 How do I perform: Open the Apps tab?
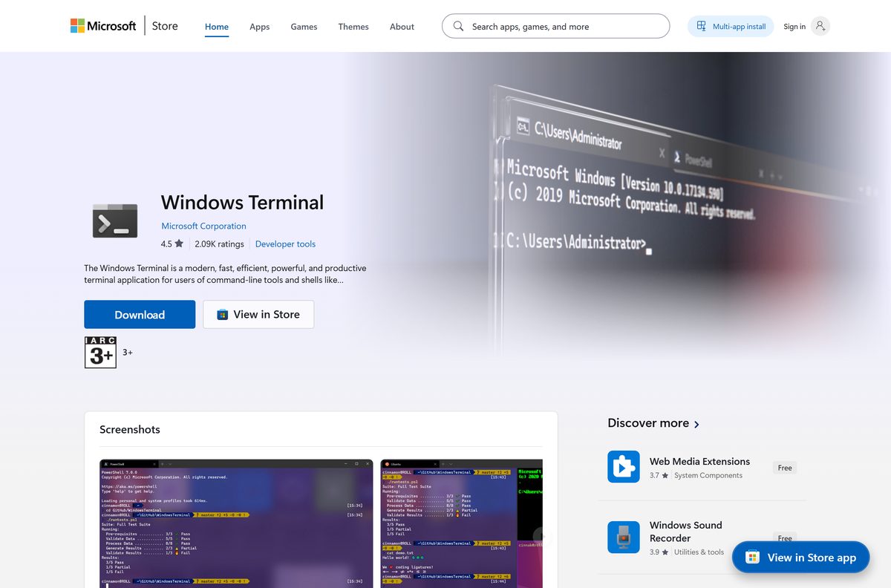[x=259, y=27]
